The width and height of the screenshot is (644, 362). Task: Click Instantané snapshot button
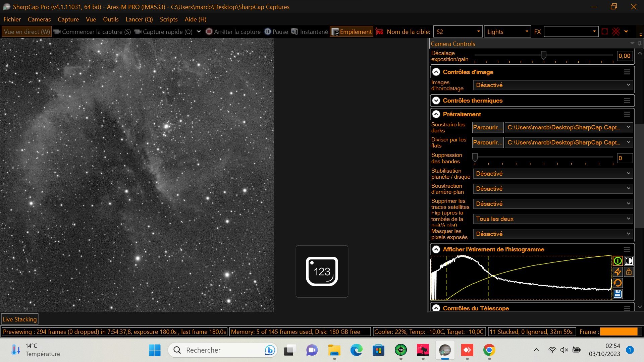coord(310,32)
